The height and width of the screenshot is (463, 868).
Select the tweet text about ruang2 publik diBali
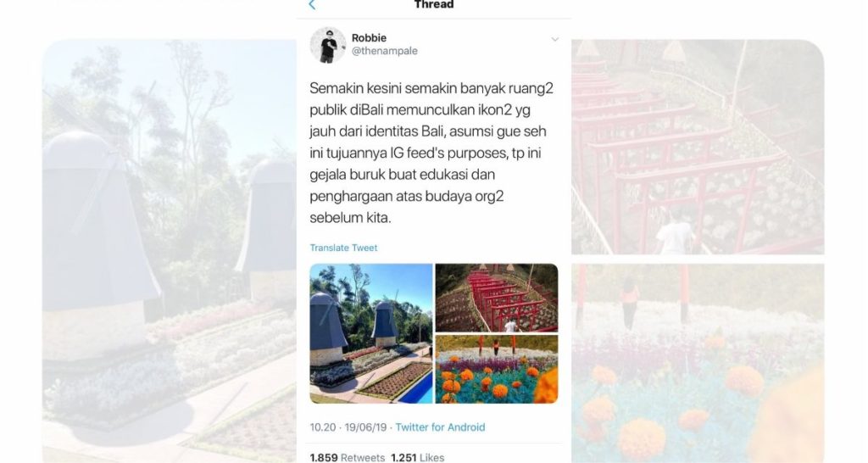pyautogui.click(x=431, y=153)
